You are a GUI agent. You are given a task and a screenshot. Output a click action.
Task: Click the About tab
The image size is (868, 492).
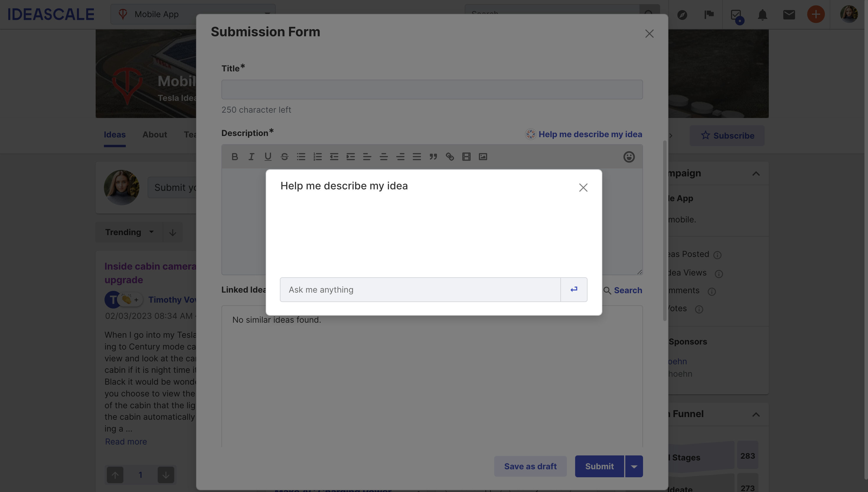154,134
